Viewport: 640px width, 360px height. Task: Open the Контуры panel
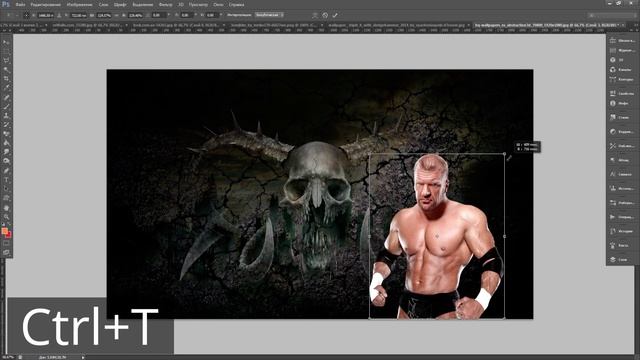(621, 80)
